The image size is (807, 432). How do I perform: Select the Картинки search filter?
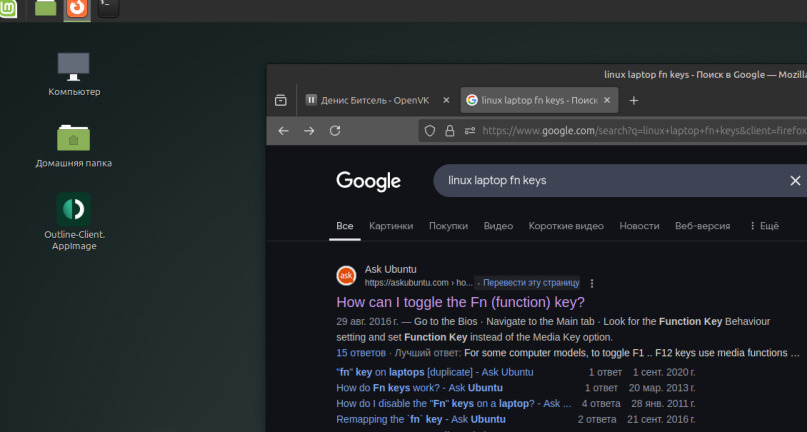point(390,226)
